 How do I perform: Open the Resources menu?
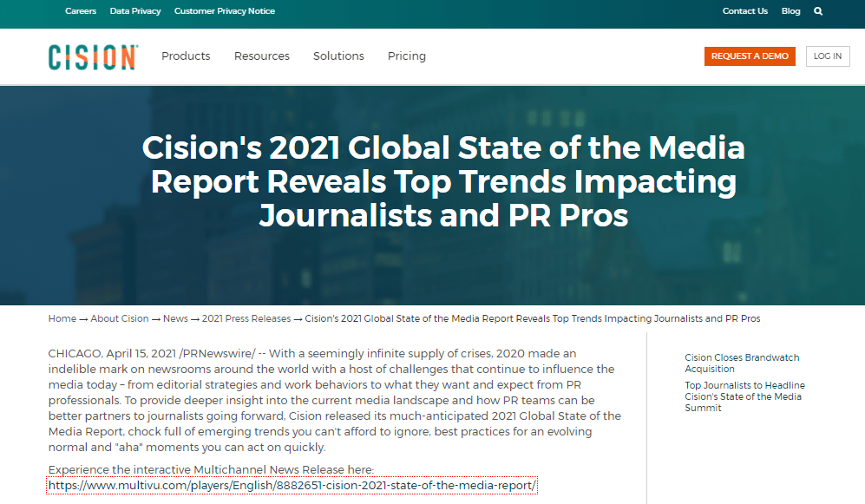(x=261, y=56)
